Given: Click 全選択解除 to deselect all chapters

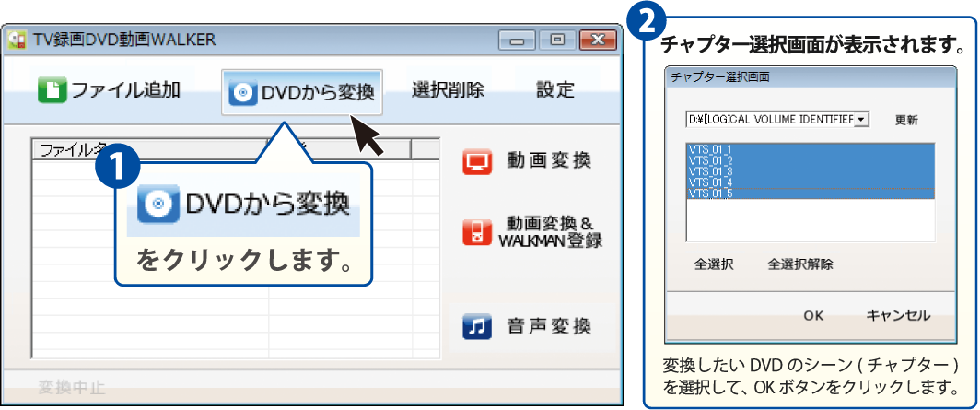Looking at the screenshot, I should tap(800, 264).
